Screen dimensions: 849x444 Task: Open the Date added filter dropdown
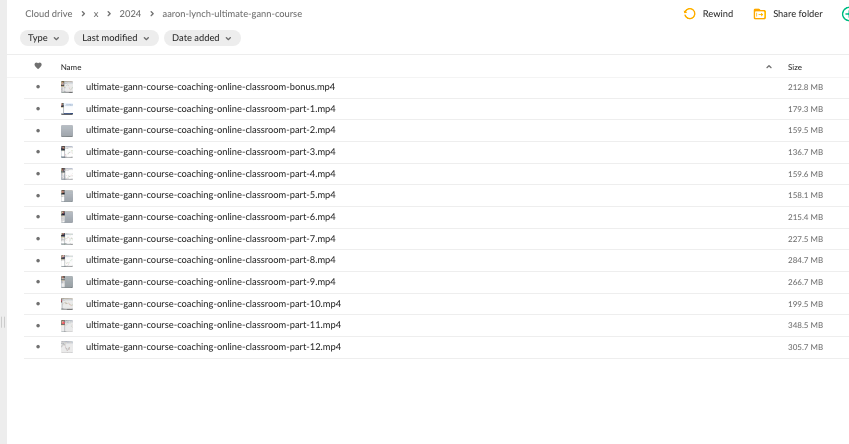[203, 38]
